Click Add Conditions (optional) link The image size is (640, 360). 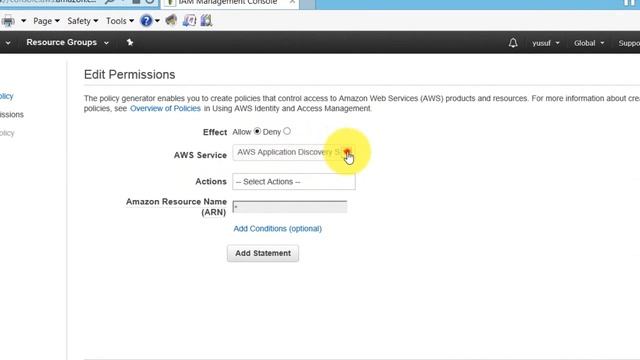tap(278, 229)
